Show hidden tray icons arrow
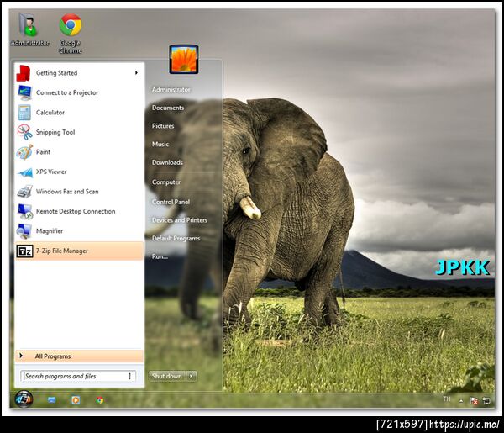Screen dimensions: 504x433 [461, 400]
